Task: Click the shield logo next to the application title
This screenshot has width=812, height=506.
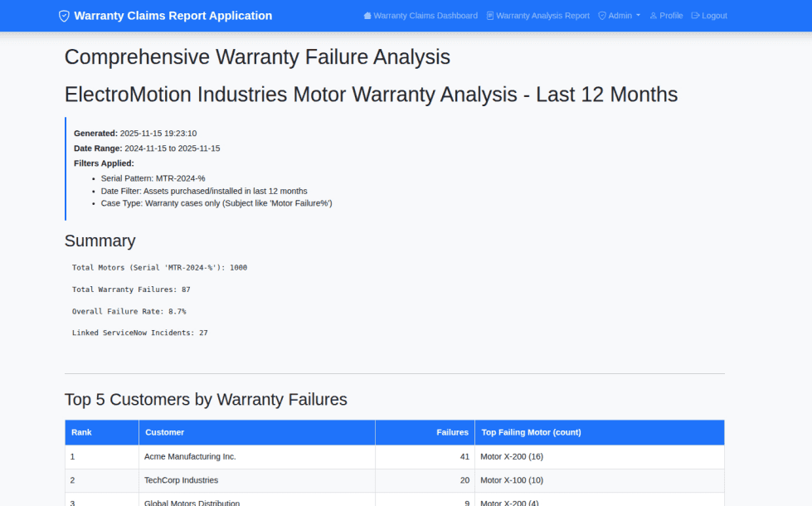Action: [x=64, y=15]
